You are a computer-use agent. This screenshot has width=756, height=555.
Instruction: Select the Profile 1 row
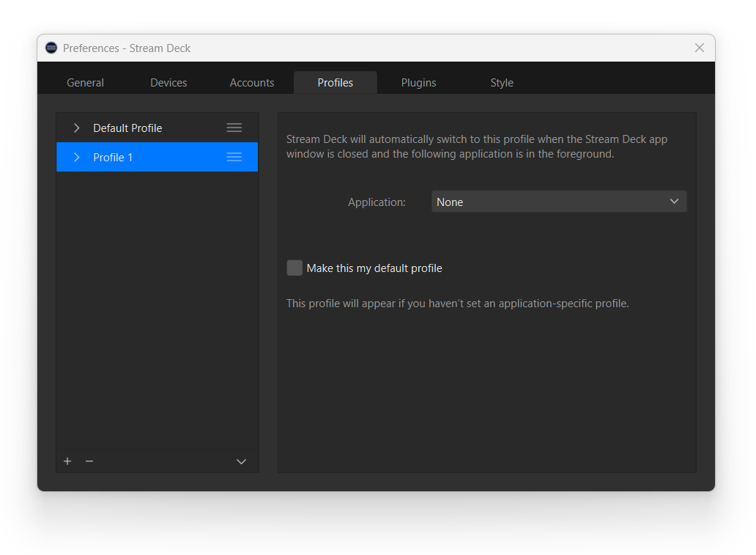(x=157, y=157)
